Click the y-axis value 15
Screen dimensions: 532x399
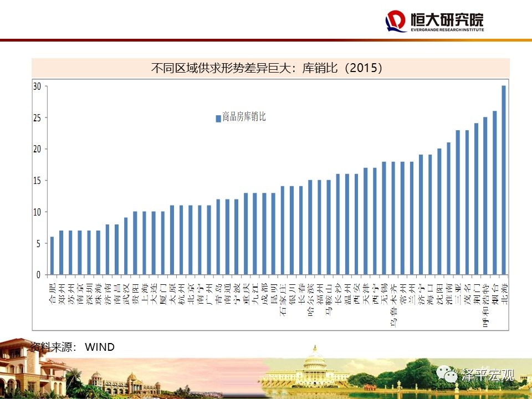click(x=37, y=181)
